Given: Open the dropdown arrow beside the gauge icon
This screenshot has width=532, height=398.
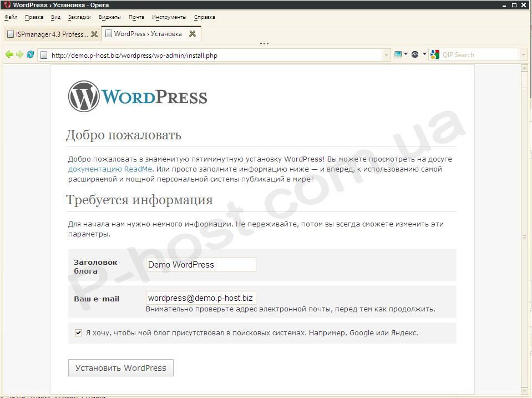Looking at the screenshot, I should [424, 54].
